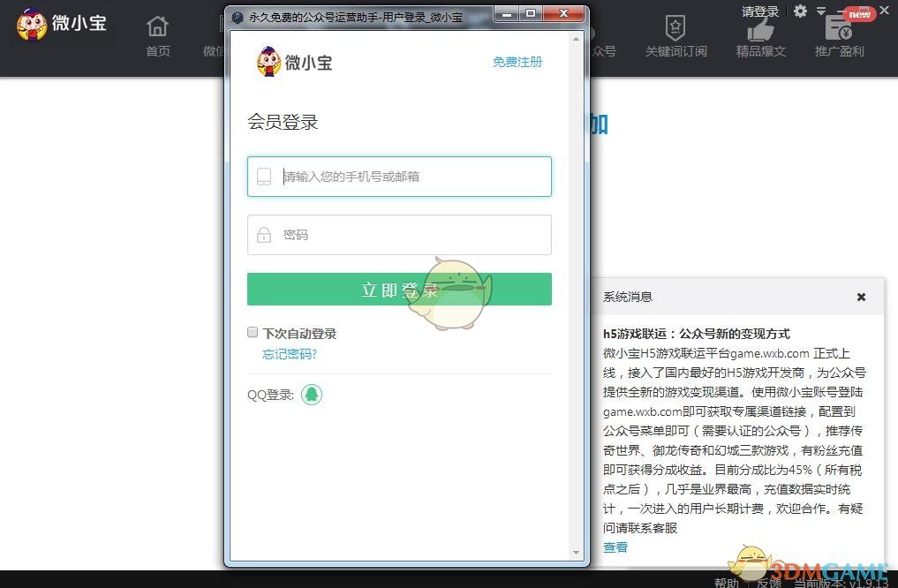This screenshot has height=588, width=898.
Task: Dismiss the 系统消息 notification panel
Action: 861,297
